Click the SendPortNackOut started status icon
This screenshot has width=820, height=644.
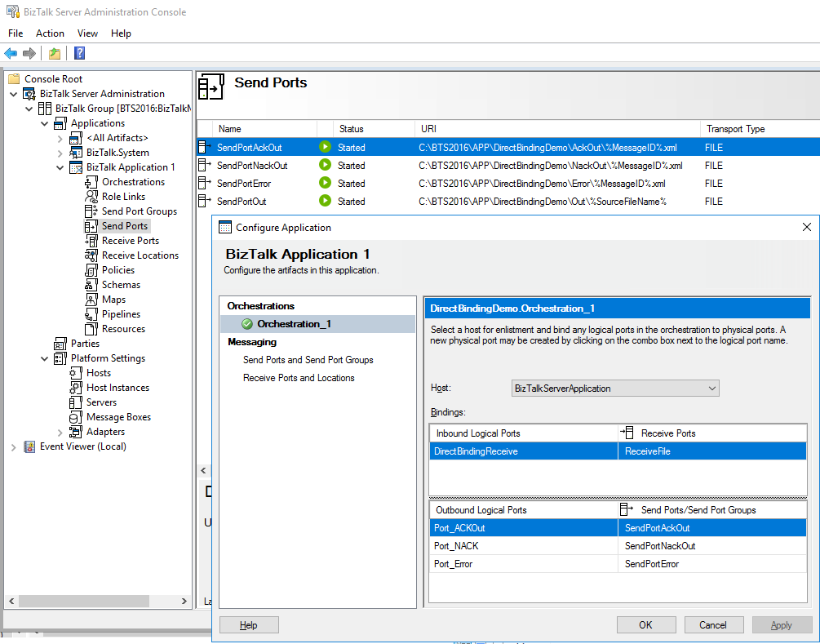pos(325,165)
